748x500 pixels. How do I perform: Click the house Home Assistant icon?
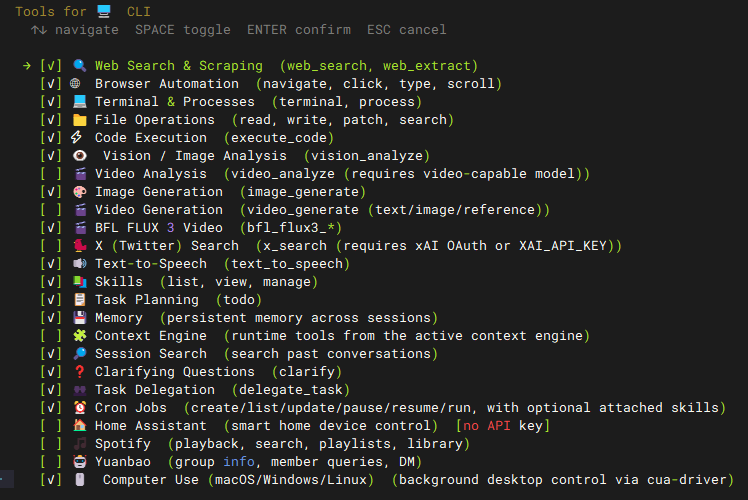tap(80, 426)
